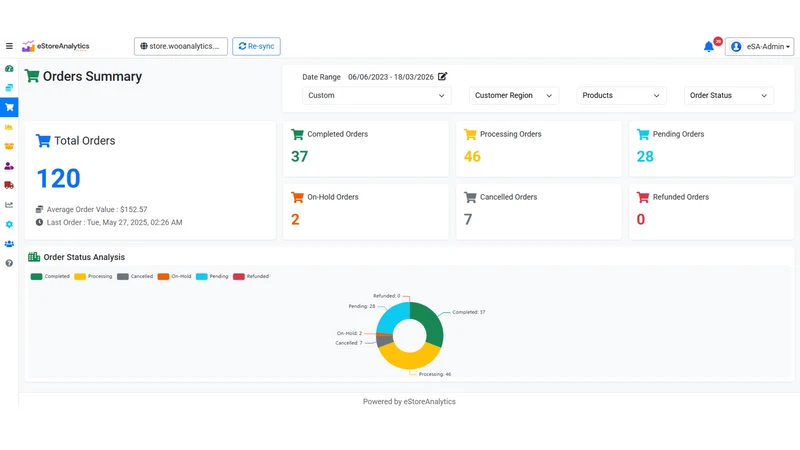The height and width of the screenshot is (450, 800).
Task: Click the Refunded Orders cart icon
Action: [643, 197]
